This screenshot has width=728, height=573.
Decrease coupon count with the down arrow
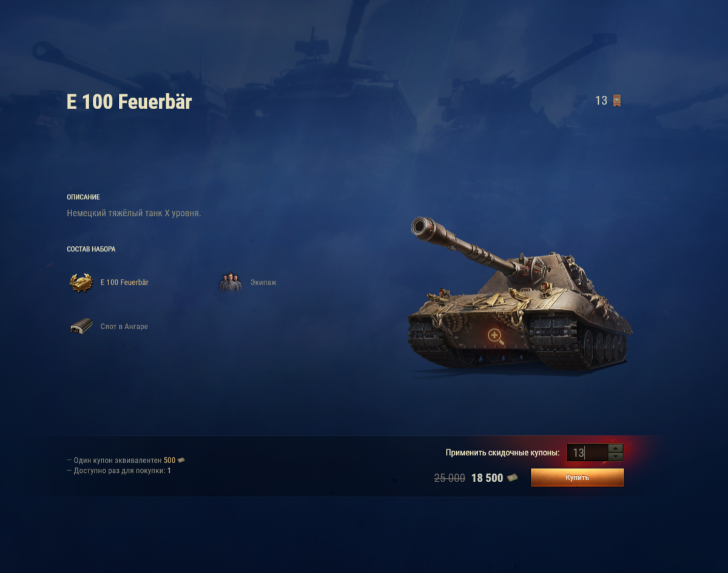tap(616, 457)
